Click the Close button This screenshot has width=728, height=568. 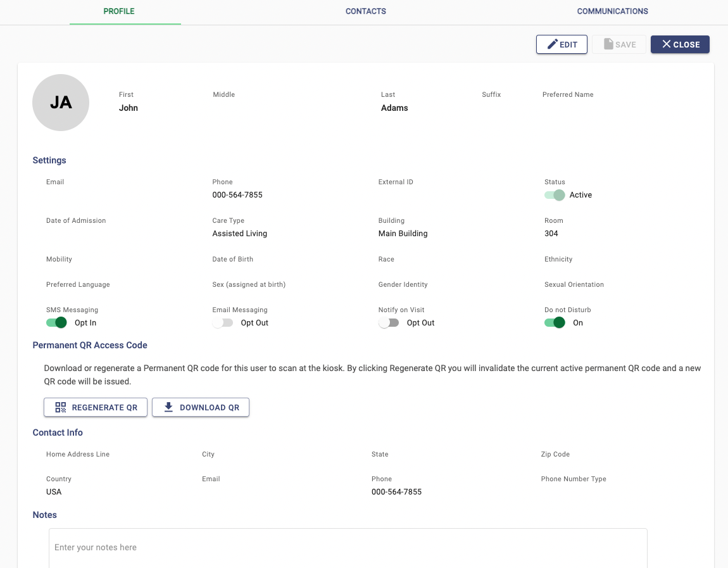tap(680, 44)
